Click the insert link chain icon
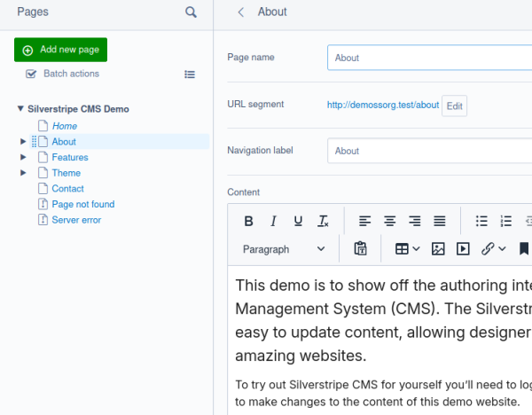532x415 pixels. coord(488,248)
